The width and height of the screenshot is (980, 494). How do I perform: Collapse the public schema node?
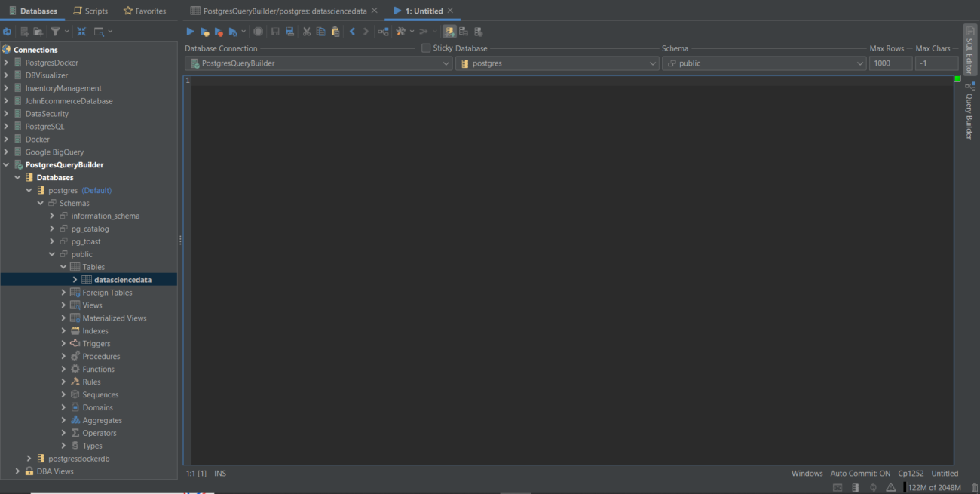click(51, 253)
